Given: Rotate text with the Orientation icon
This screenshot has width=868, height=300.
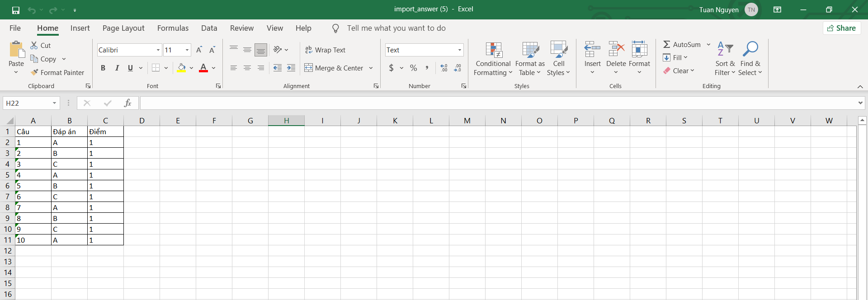Looking at the screenshot, I should (x=278, y=49).
